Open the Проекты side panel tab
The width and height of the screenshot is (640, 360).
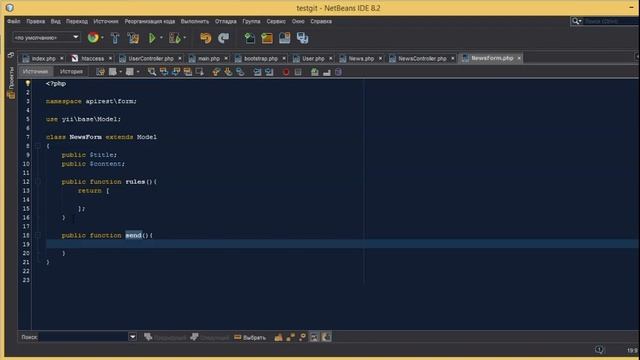[11, 83]
